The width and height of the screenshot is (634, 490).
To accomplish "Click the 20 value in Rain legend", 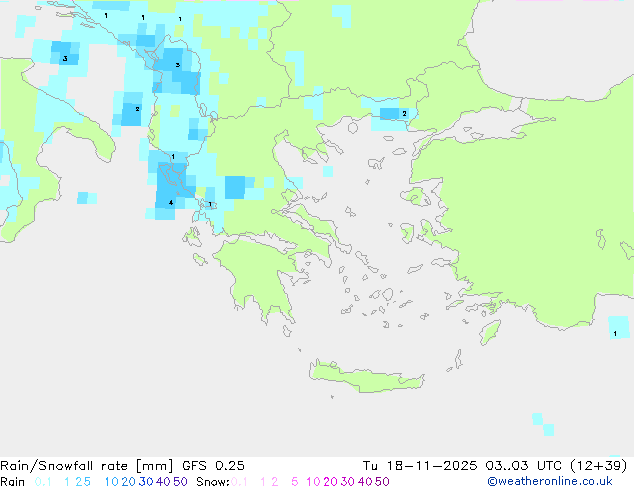I will click(x=128, y=482).
